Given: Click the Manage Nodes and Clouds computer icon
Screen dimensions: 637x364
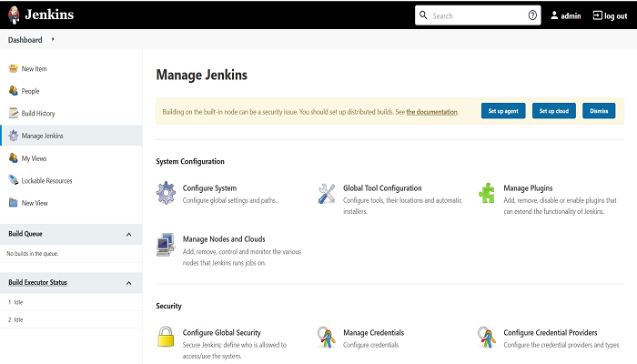Looking at the screenshot, I should pos(166,245).
